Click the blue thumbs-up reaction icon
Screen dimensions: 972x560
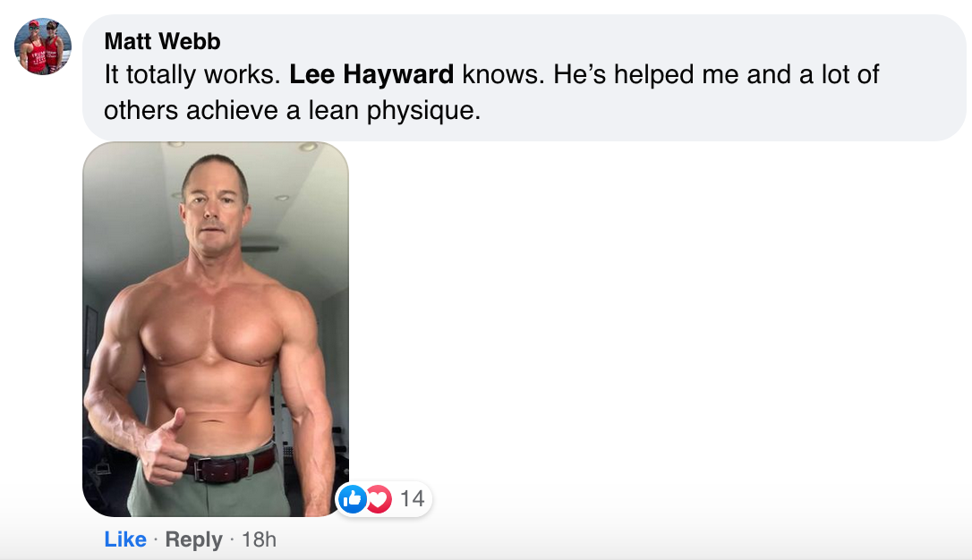[x=353, y=498]
